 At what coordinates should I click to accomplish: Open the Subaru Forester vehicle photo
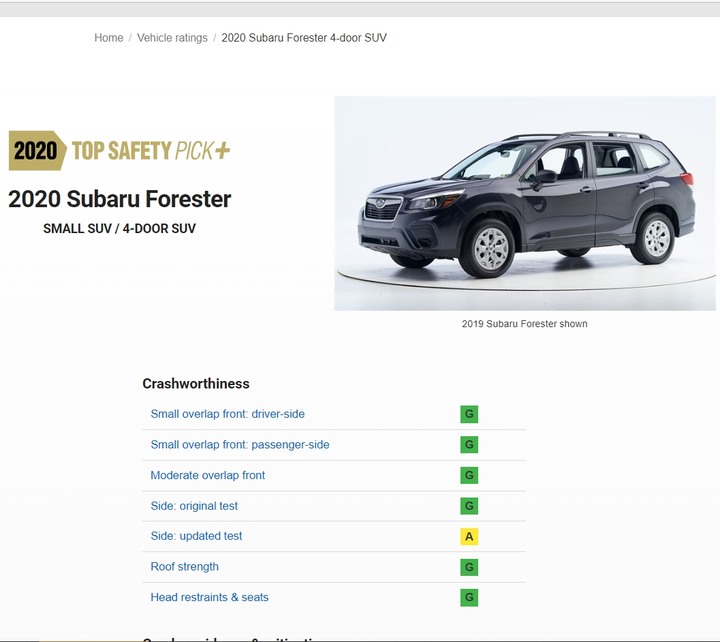(525, 203)
